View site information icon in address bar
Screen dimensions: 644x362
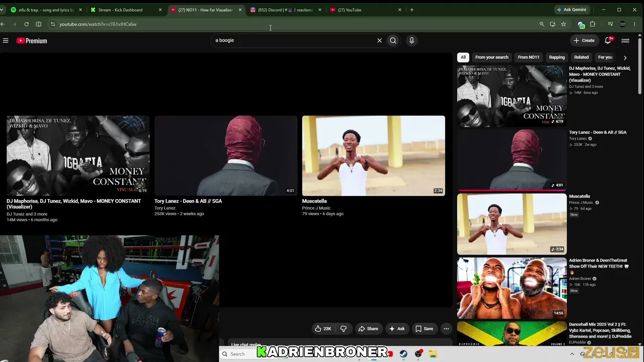click(53, 24)
